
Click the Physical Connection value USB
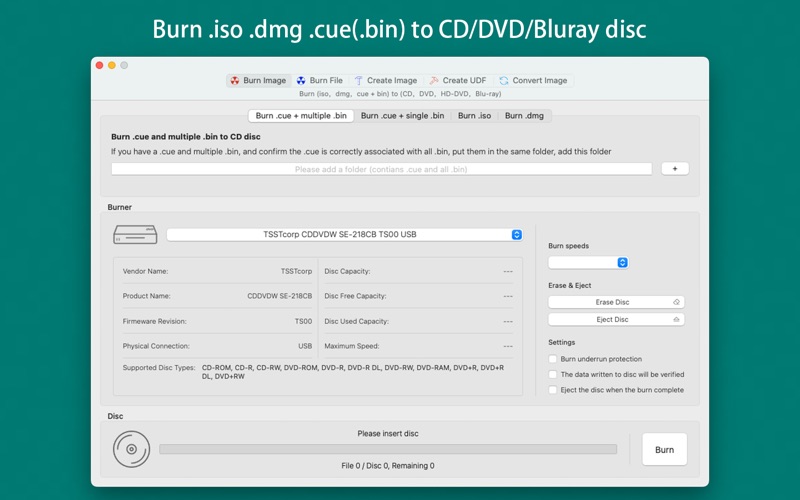click(x=305, y=346)
